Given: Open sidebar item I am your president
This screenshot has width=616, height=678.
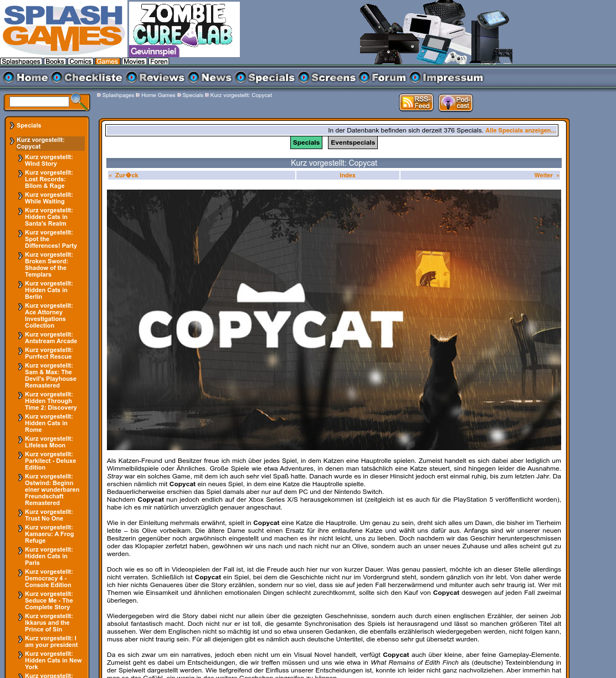Looking at the screenshot, I should pyautogui.click(x=52, y=641).
